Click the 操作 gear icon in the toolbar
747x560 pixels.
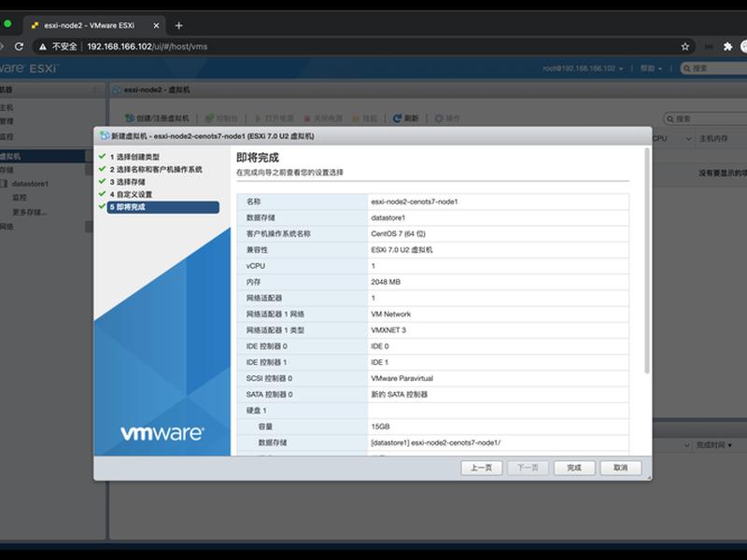point(439,119)
